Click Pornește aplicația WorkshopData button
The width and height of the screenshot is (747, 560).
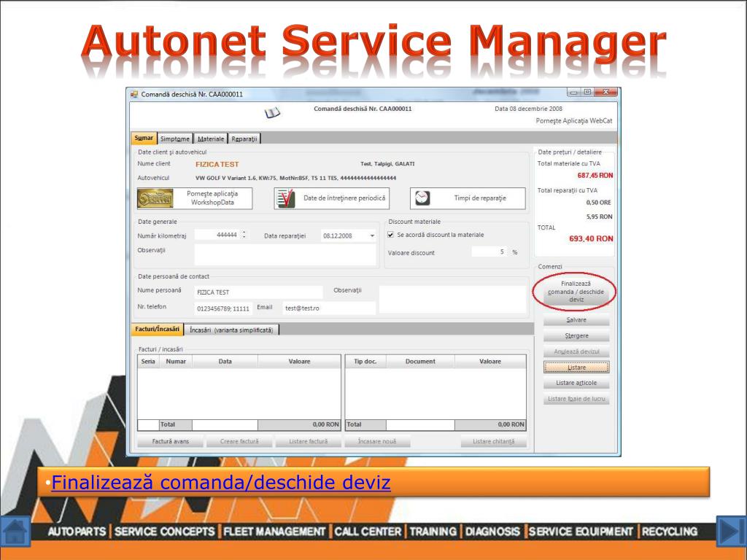point(195,198)
